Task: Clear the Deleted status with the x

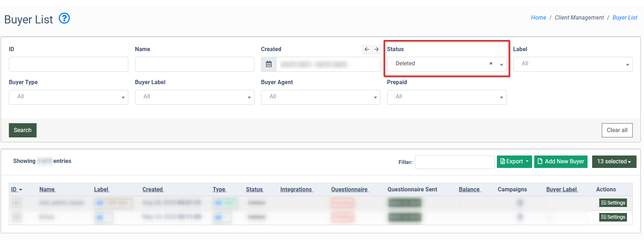Action: point(491,64)
